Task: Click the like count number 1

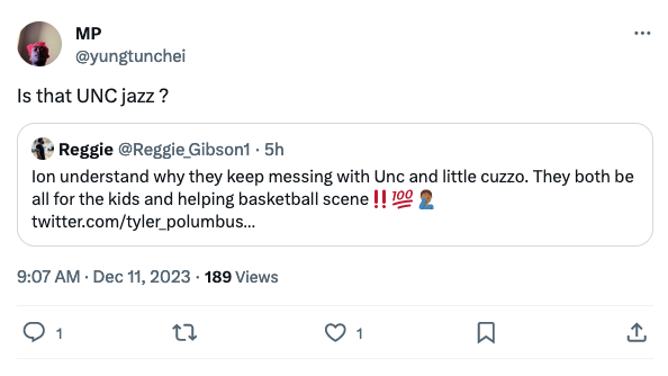Action: 360,334
